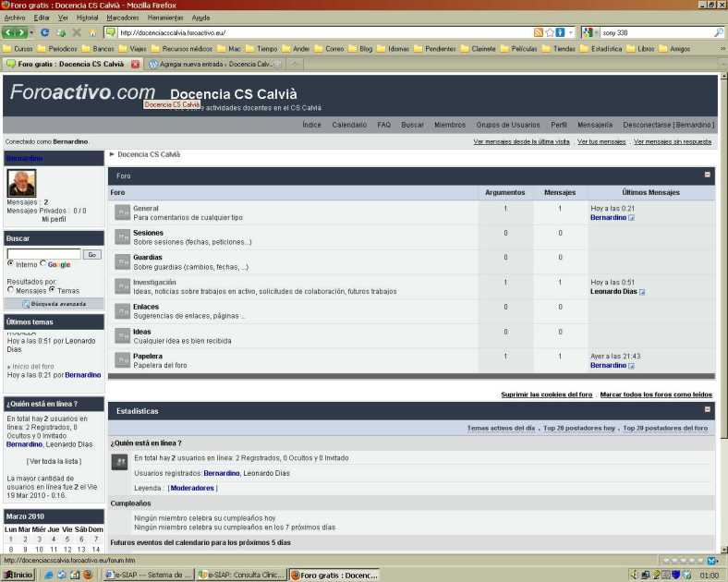The image size is (728, 582).
Task: Click the RSS feed icon in address bar
Action: pos(538,32)
